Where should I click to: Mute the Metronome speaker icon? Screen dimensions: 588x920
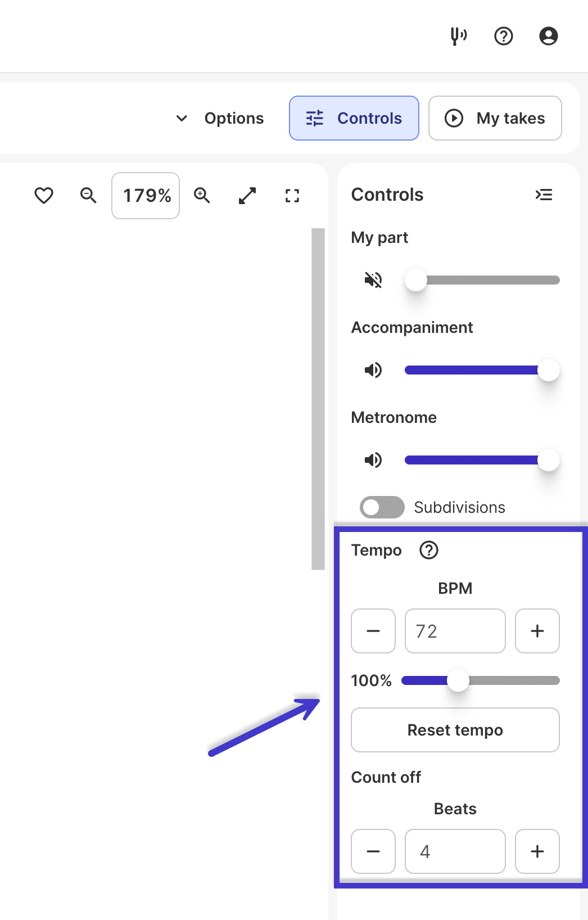pos(373,460)
